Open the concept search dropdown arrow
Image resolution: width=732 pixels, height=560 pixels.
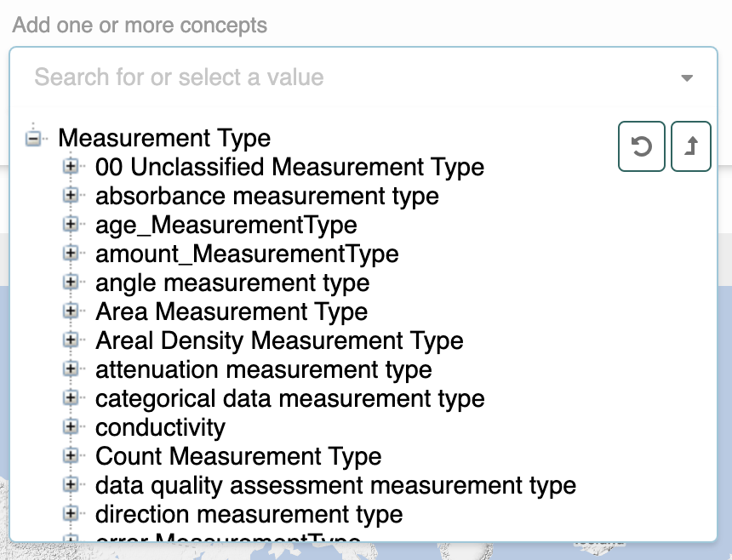click(687, 78)
